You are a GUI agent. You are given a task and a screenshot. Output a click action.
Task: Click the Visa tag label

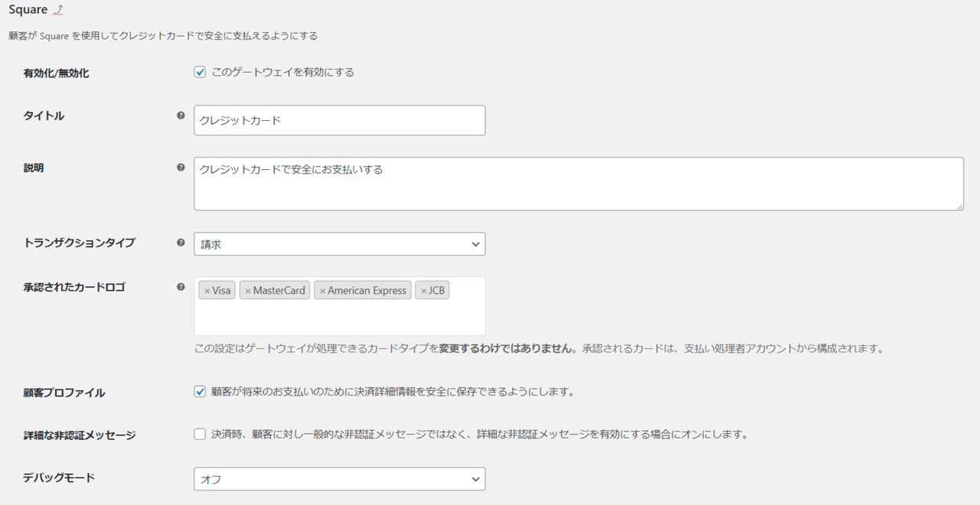point(221,291)
